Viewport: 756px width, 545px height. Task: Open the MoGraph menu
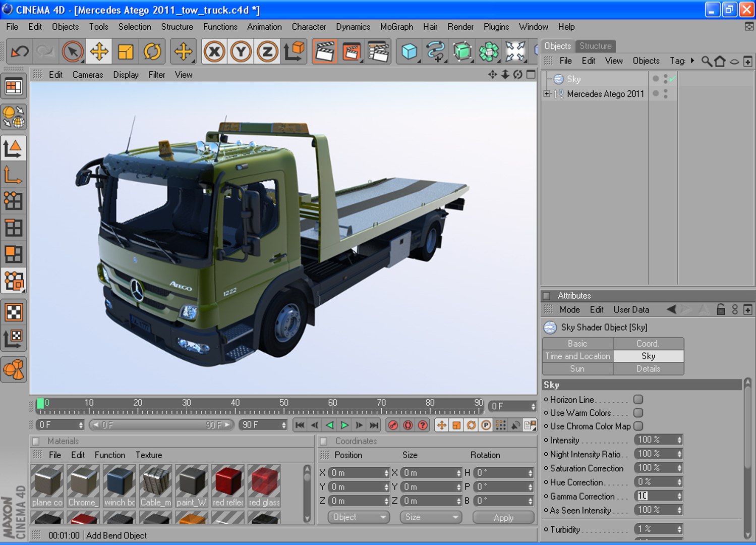click(x=396, y=27)
